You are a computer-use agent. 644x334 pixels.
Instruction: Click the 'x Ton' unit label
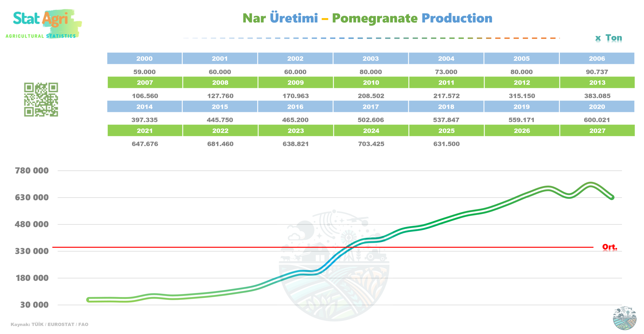(x=608, y=38)
